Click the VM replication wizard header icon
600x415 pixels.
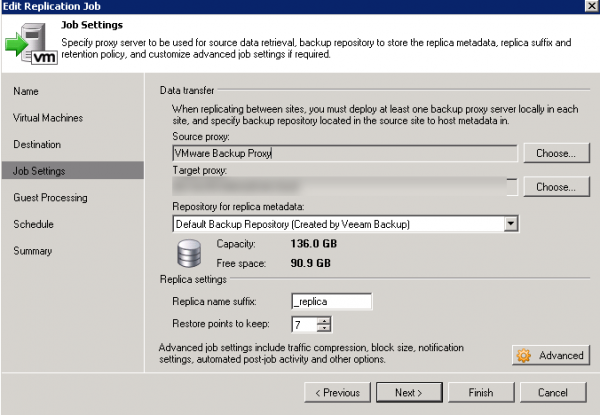tap(30, 43)
